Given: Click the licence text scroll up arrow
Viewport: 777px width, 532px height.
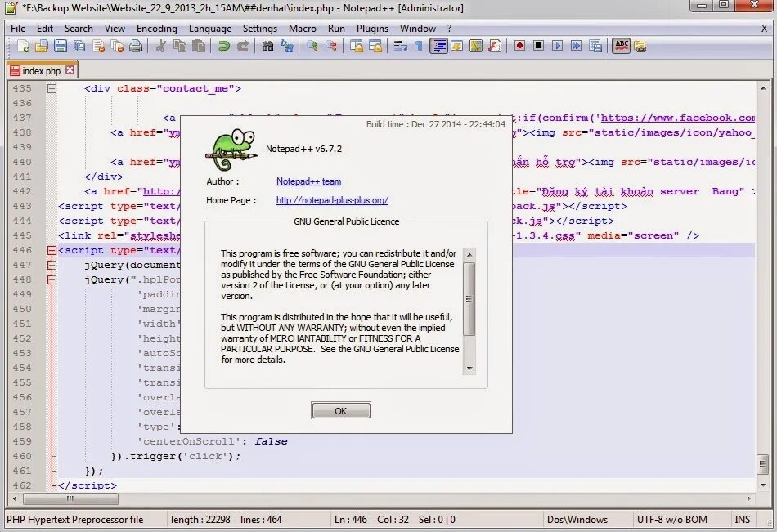Looking at the screenshot, I should pyautogui.click(x=469, y=255).
